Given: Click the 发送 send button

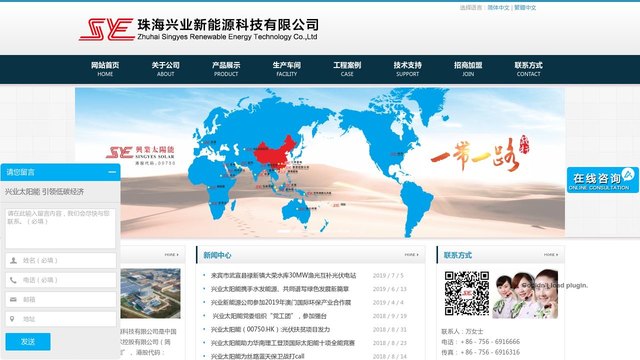Looking at the screenshot, I should [28, 342].
